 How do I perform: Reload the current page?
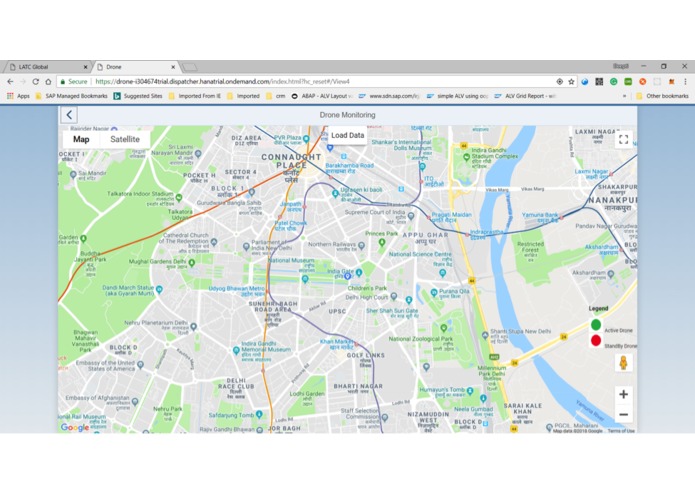(35, 82)
